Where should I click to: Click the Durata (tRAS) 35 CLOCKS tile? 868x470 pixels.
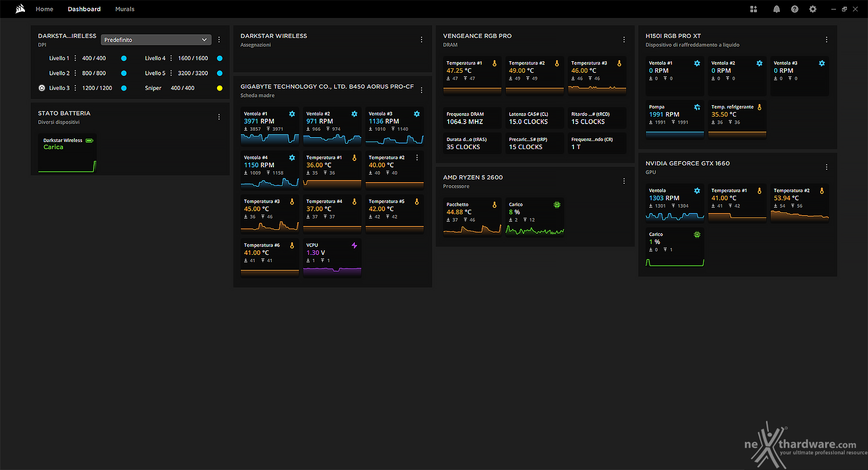point(472,143)
